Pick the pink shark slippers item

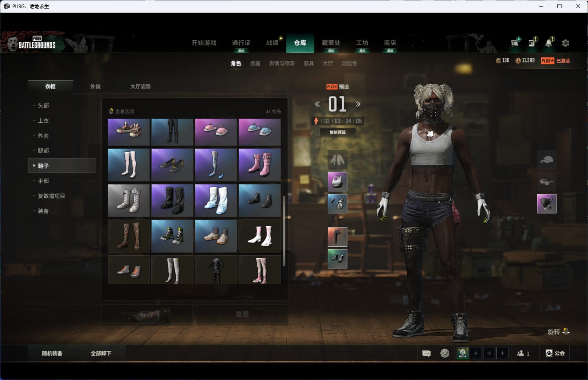click(x=216, y=132)
